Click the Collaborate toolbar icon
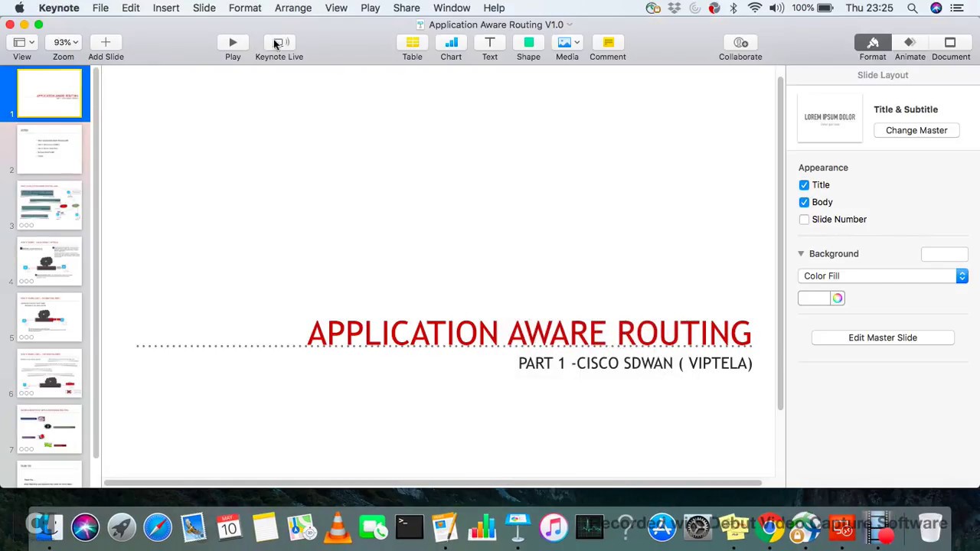 click(x=740, y=43)
